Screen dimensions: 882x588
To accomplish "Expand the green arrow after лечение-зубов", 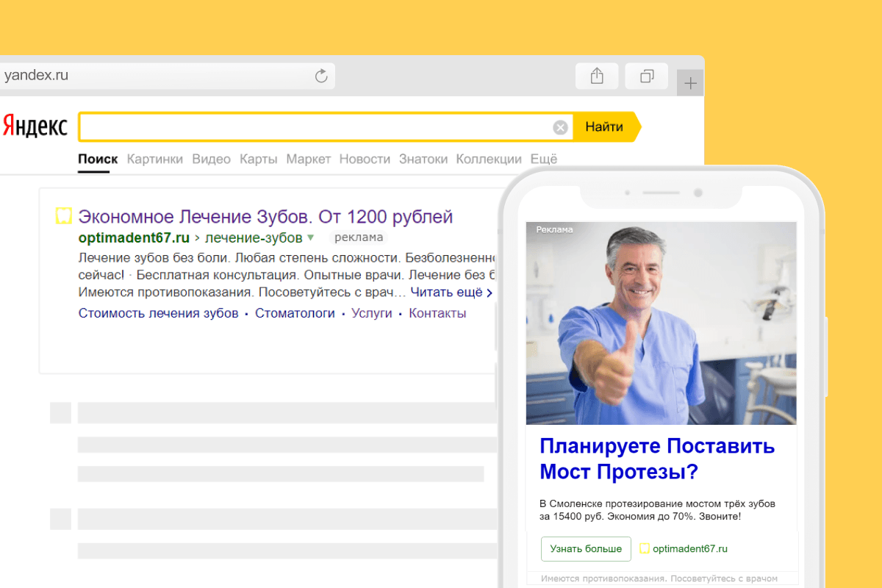I will pos(310,237).
